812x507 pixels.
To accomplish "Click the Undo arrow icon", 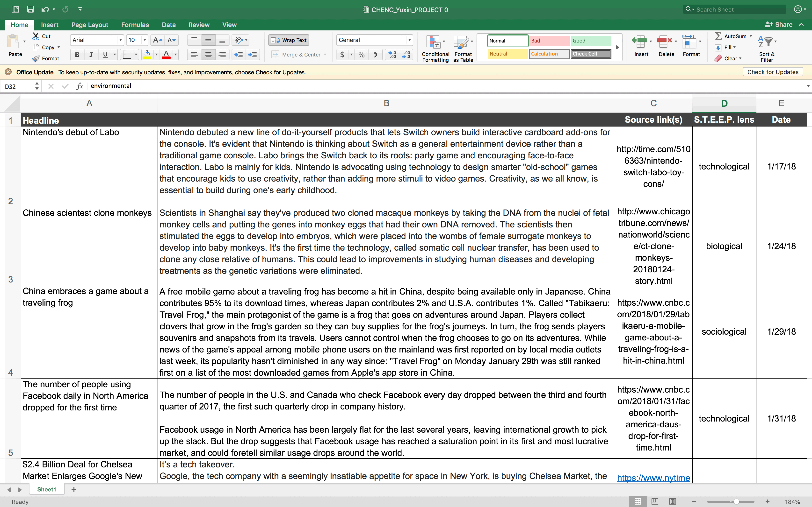I will [45, 9].
